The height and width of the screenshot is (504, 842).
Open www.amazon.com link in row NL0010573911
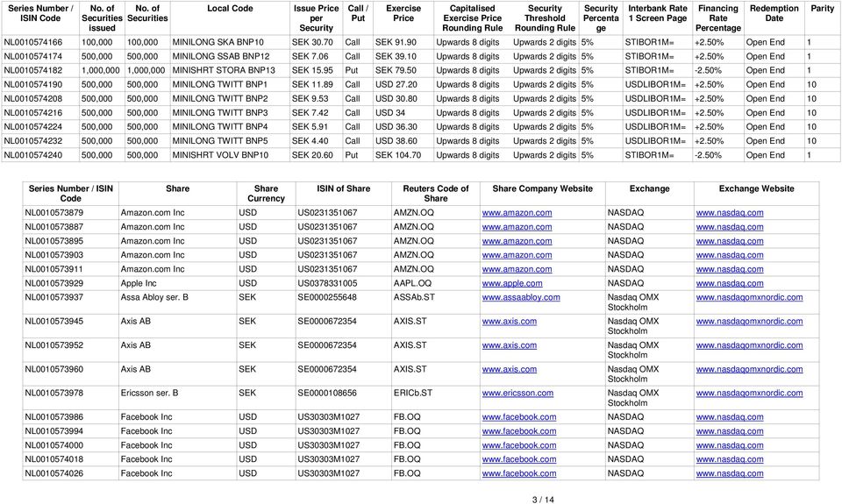pos(517,269)
